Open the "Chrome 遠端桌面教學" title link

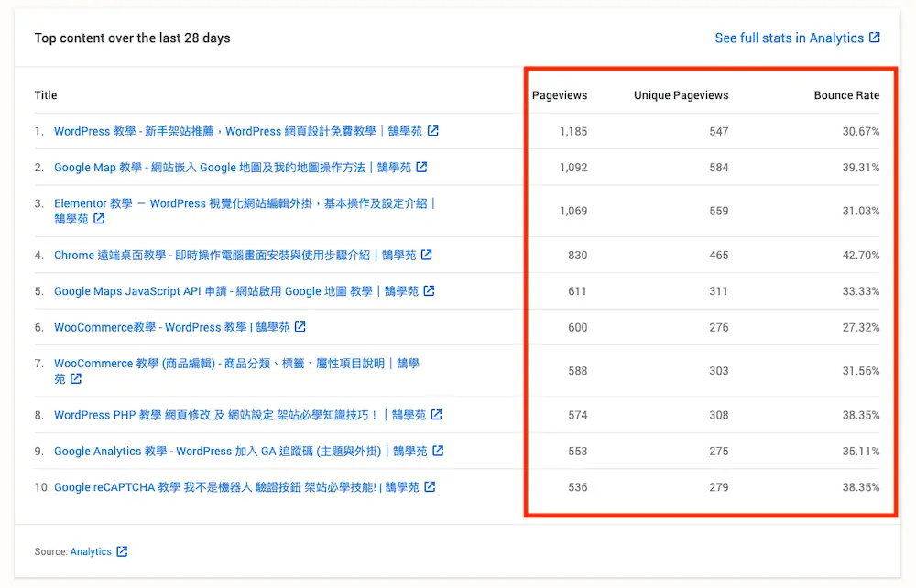click(234, 256)
